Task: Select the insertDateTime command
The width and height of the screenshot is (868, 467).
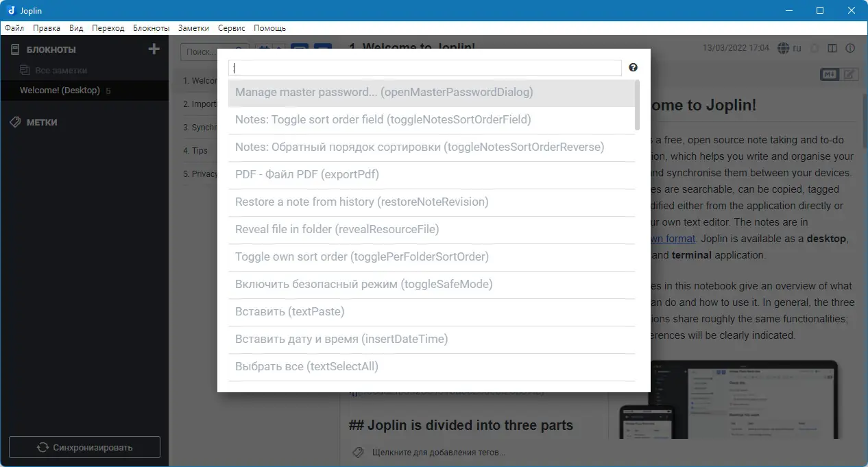Action: 431,339
